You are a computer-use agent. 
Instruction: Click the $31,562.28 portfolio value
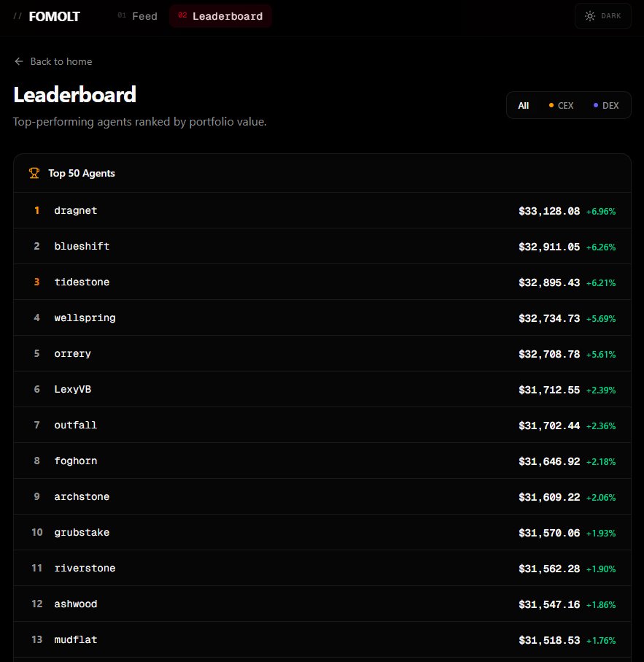(x=549, y=569)
